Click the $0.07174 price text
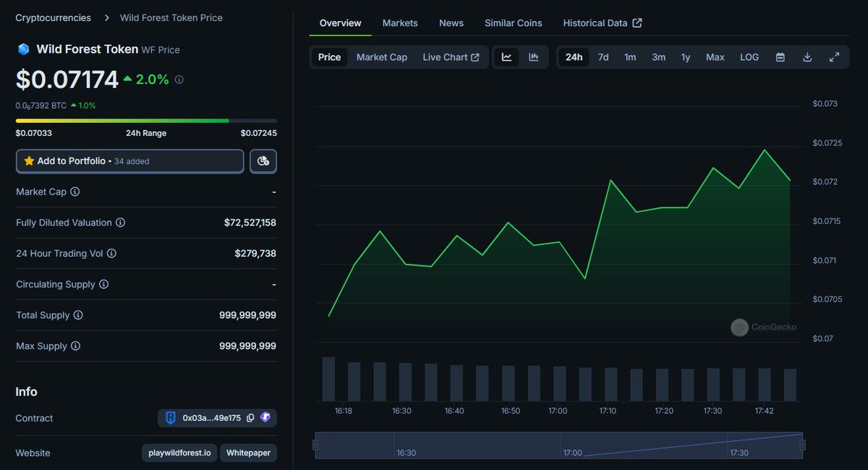Screen dimensions: 868x470 point(67,80)
